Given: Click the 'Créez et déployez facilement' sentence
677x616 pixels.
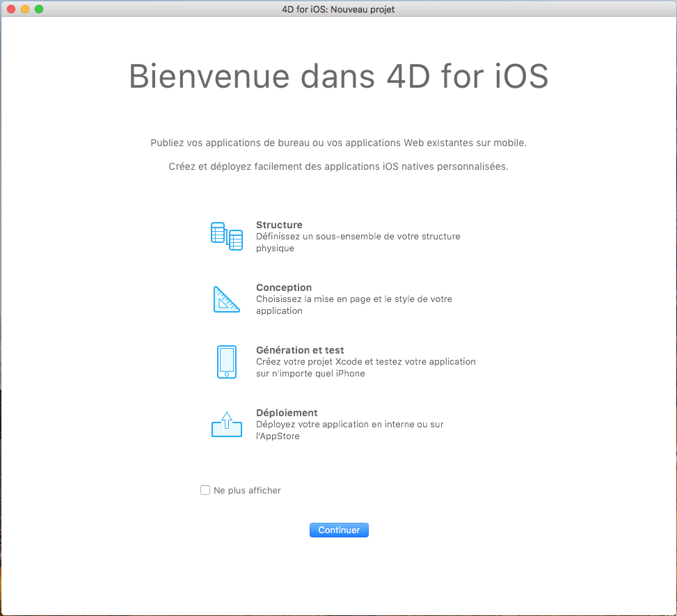Looking at the screenshot, I should coord(338,167).
